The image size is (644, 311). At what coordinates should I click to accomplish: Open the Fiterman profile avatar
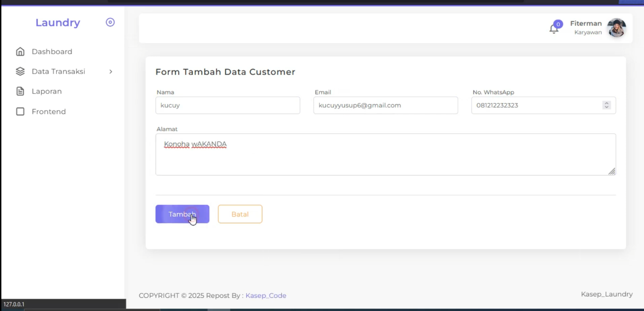tap(616, 28)
